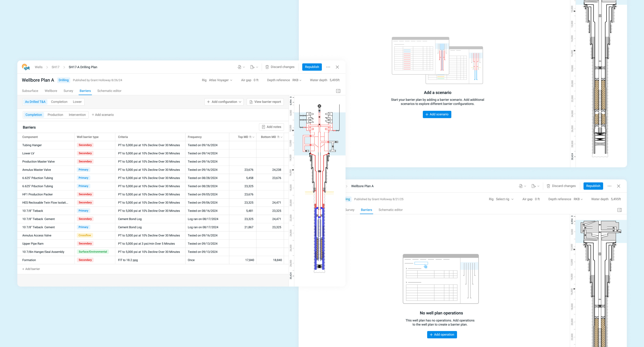644x347 pixels.
Task: Open the Add configuration dropdown
Action: (224, 102)
